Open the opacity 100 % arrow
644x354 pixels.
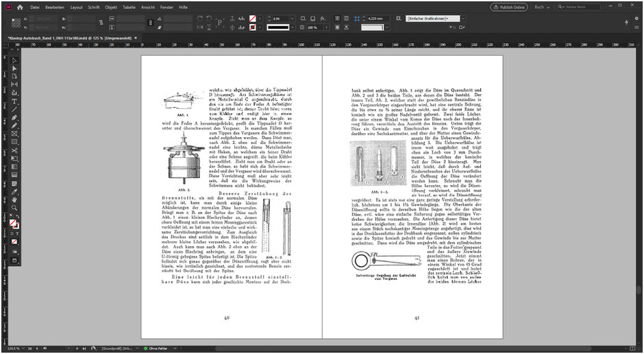(x=326, y=27)
